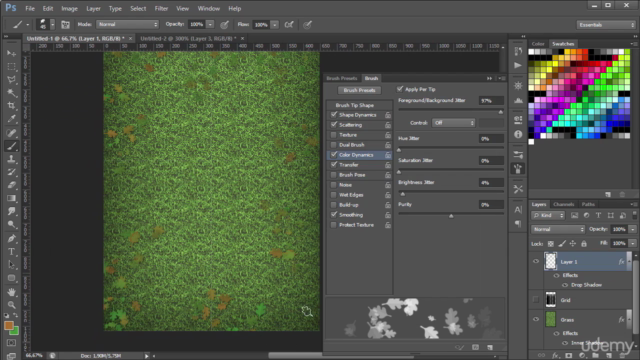Open the Filter menu
The image size is (640, 360).
pyautogui.click(x=161, y=8)
